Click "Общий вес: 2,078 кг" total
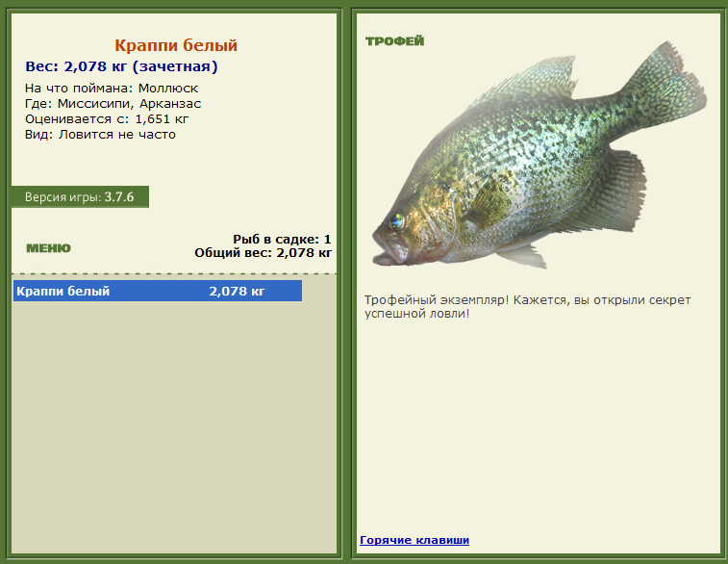The image size is (728, 564). [263, 253]
